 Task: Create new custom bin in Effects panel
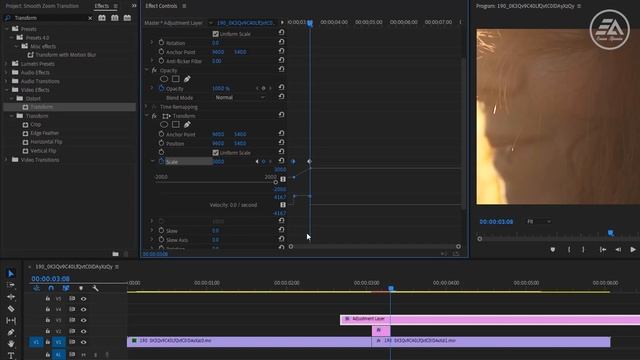pyautogui.click(x=116, y=254)
